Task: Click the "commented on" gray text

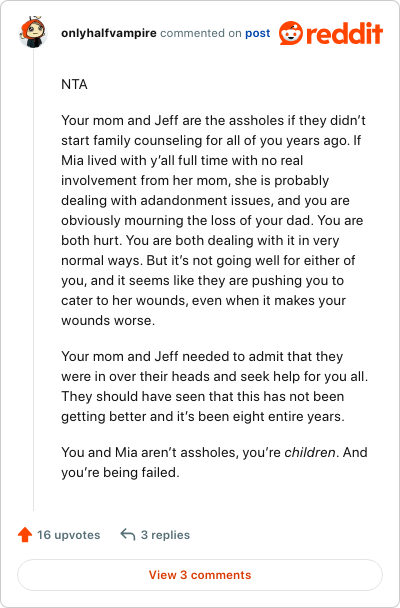Action: 201,33
